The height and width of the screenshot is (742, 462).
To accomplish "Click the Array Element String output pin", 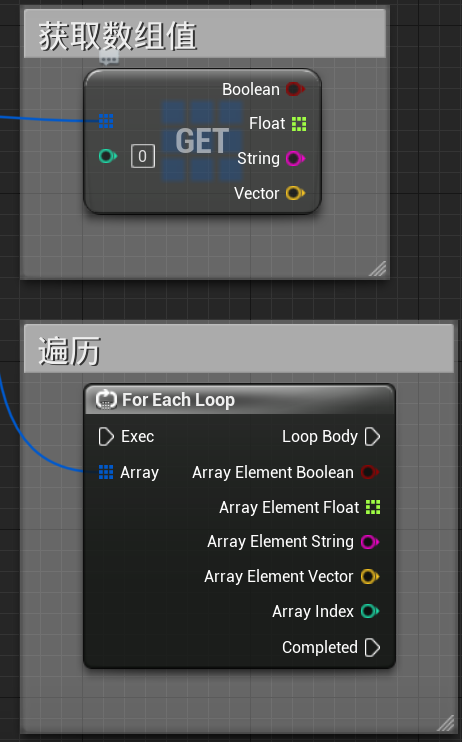I will coord(370,541).
